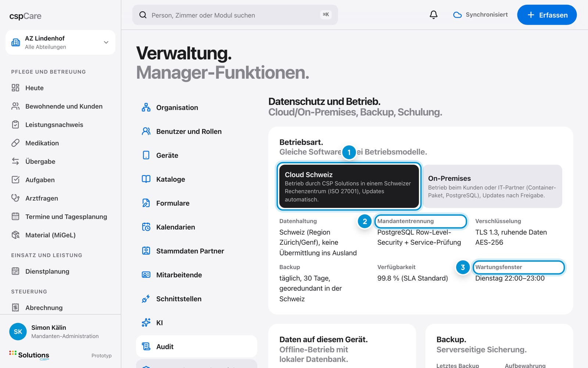
Task: Select the On-Premises operating mode
Action: click(492, 186)
